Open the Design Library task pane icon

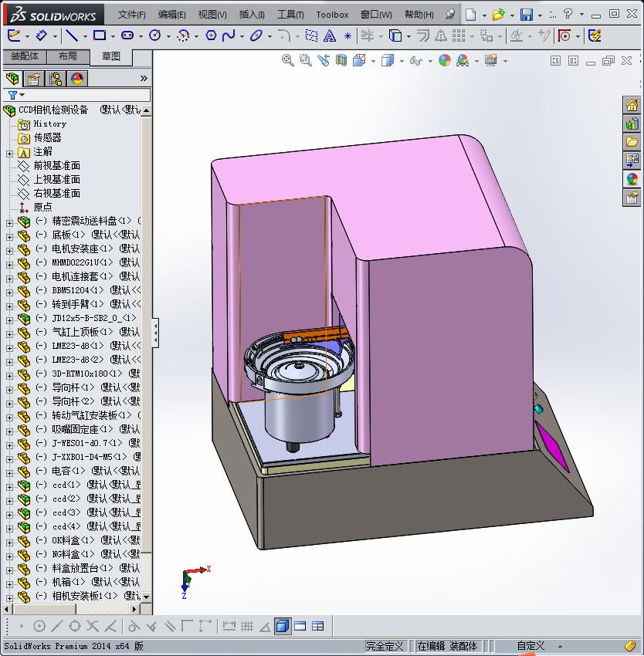tap(632, 123)
